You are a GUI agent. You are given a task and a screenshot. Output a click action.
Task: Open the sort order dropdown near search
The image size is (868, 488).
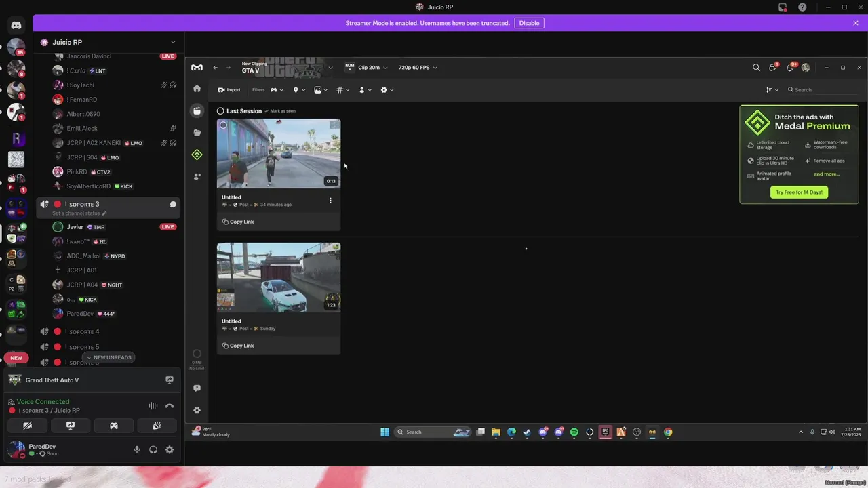772,90
